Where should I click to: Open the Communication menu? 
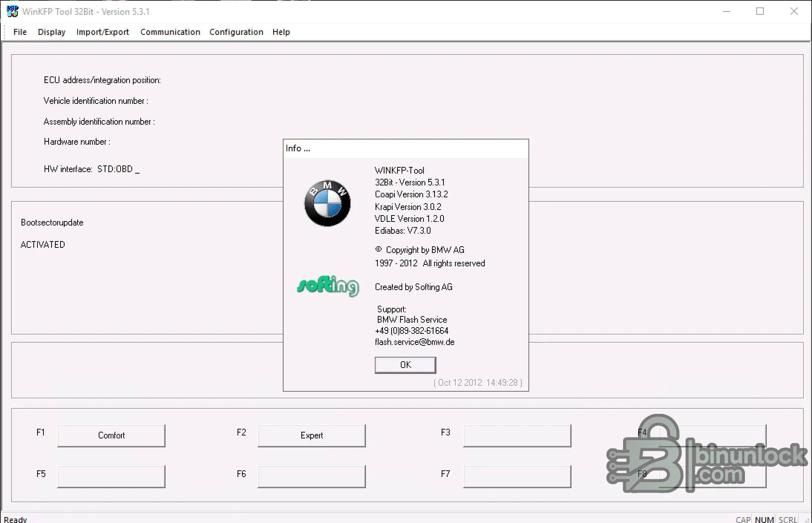pyautogui.click(x=170, y=32)
